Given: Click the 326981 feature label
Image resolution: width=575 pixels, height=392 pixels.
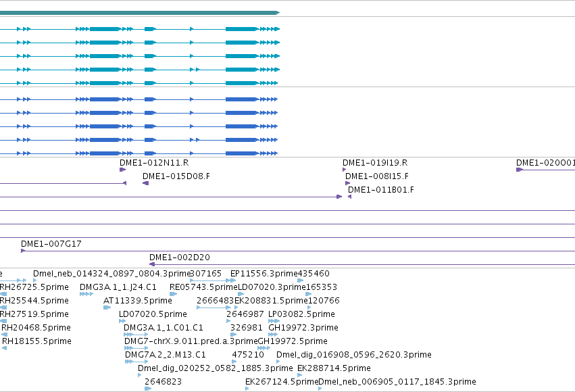Looking at the screenshot, I should (x=247, y=328).
